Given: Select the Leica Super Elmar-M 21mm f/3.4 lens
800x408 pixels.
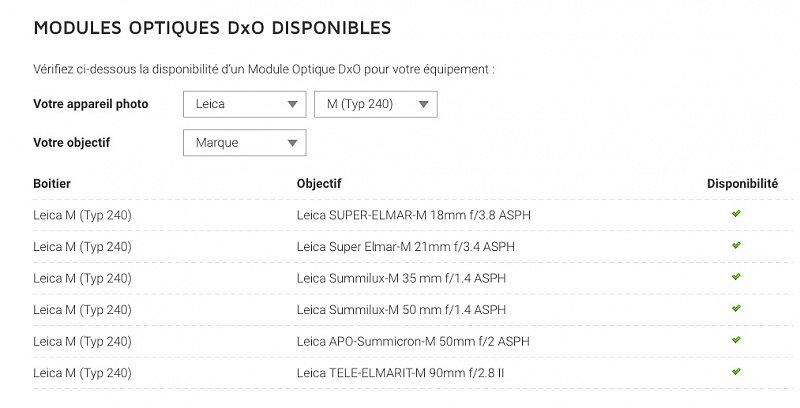Looking at the screenshot, I should [x=406, y=247].
